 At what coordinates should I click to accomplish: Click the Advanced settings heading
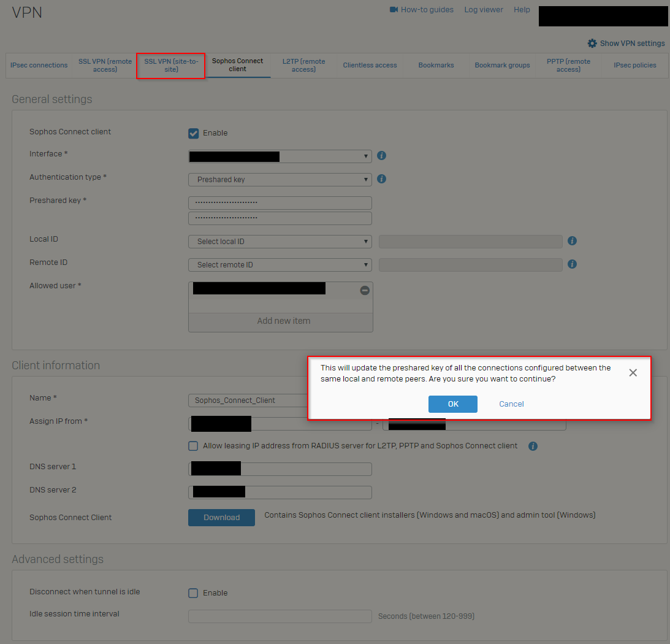tap(58, 559)
